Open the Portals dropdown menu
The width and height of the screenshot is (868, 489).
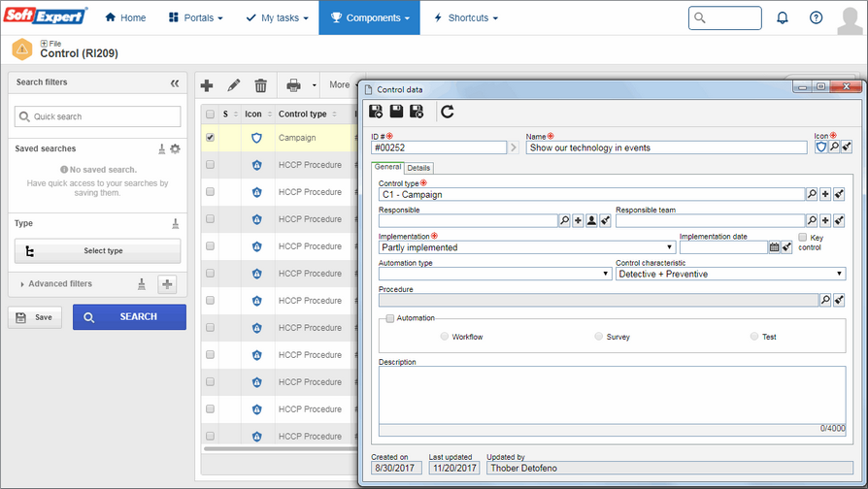(x=195, y=17)
